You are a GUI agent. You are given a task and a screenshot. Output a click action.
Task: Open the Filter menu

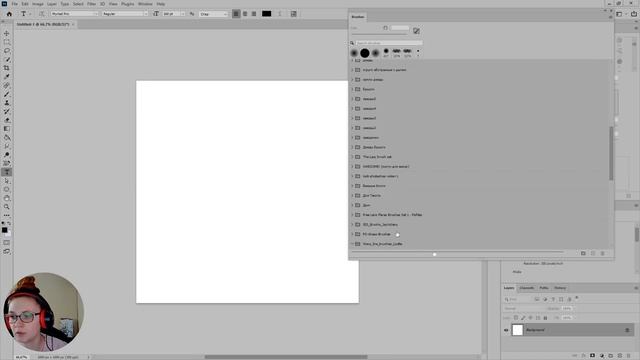91,4
